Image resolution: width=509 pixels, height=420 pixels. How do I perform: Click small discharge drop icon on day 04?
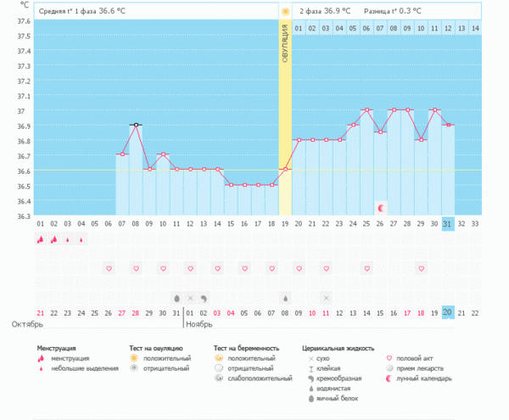pos(81,240)
